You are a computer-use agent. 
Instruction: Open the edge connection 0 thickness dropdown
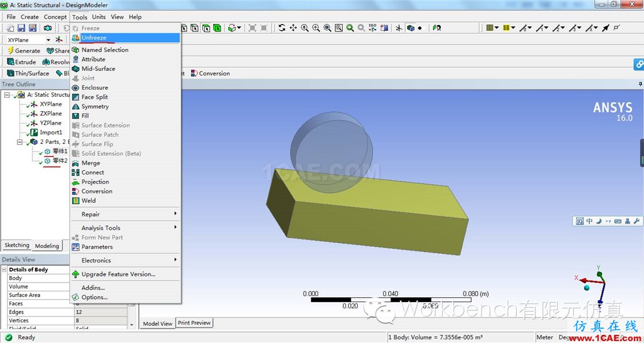[530, 28]
